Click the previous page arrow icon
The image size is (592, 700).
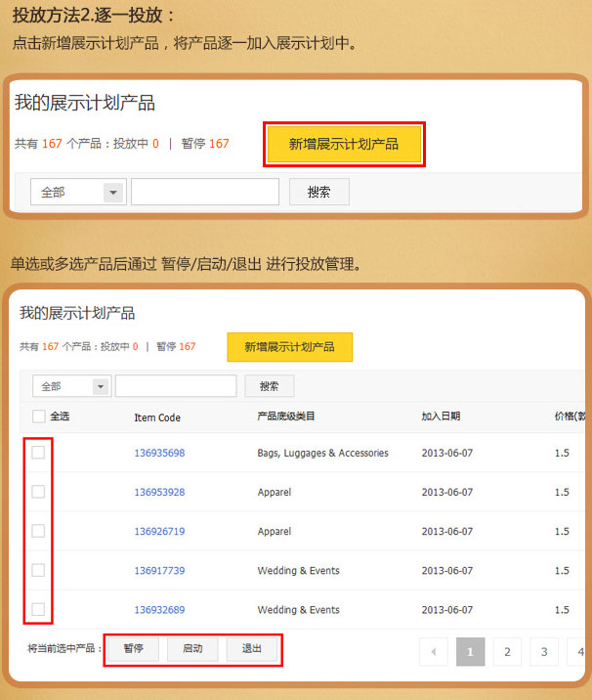coord(434,651)
